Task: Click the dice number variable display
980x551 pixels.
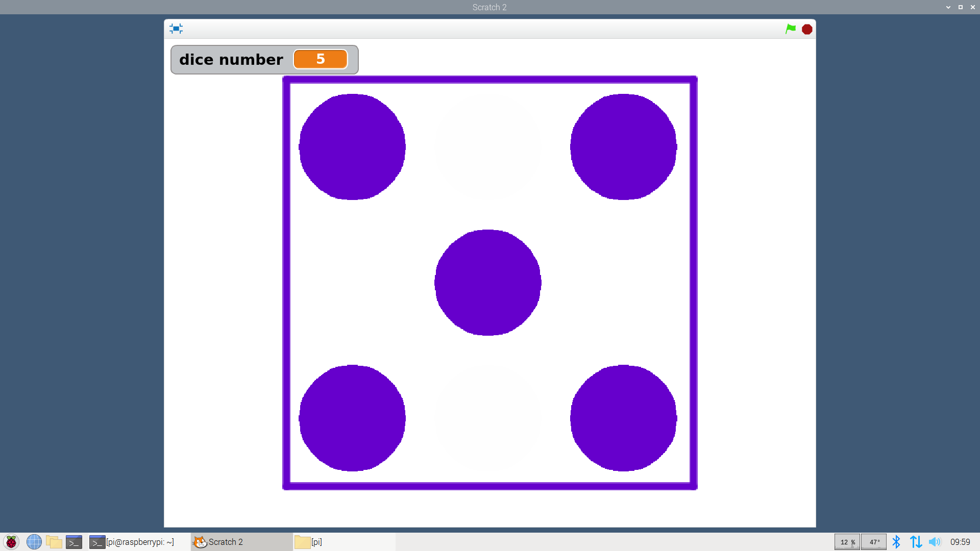Action: coord(264,59)
